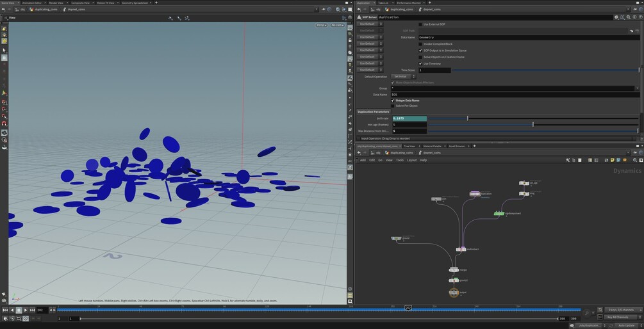Click current frame number field 202
644x329 pixels.
click(x=42, y=310)
